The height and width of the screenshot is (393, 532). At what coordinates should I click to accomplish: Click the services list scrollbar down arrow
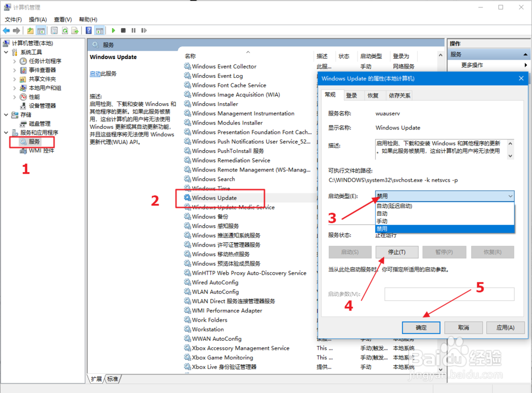(x=440, y=369)
